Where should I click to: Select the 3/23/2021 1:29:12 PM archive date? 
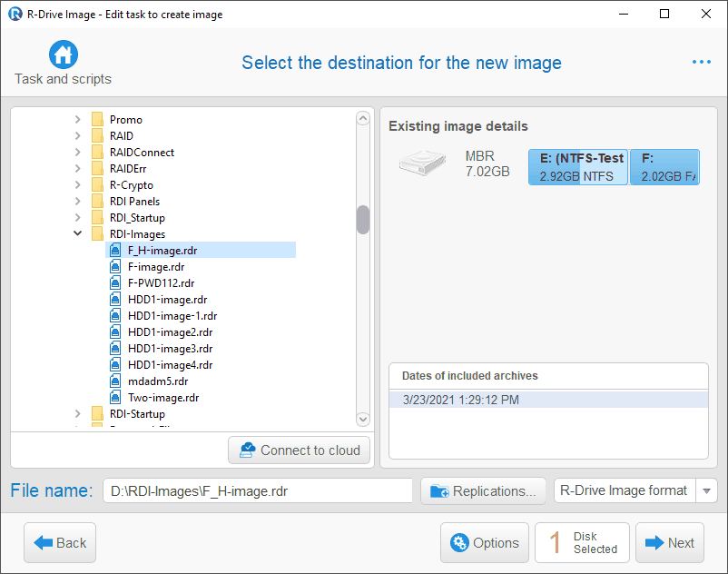click(x=548, y=400)
